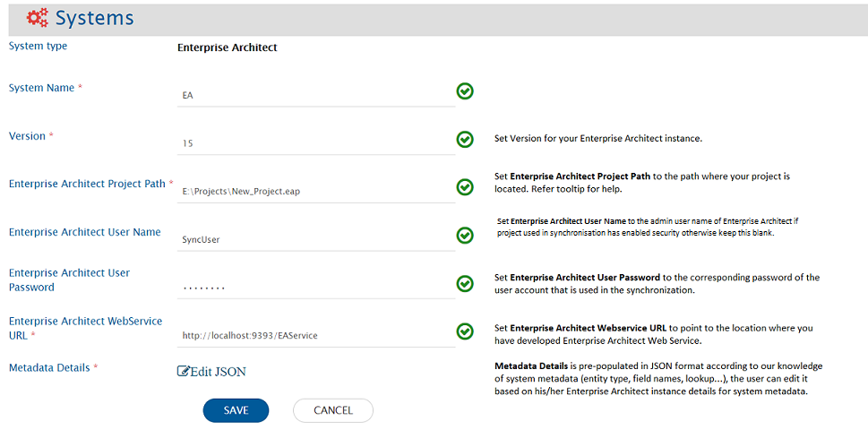Click the green checkmark beside WebService URL
The image size is (868, 430).
465,331
